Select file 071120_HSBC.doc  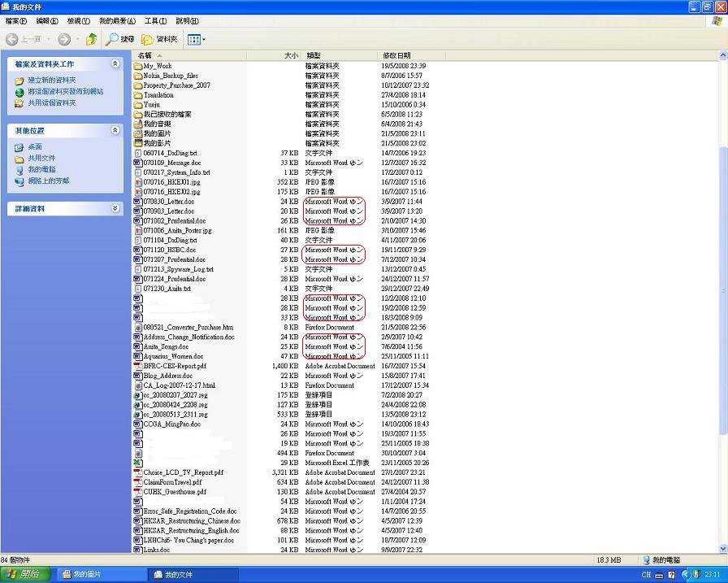170,250
